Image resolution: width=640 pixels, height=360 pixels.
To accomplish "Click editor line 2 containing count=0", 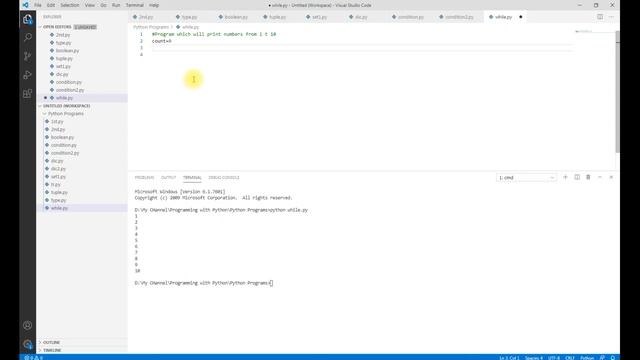I will [x=162, y=41].
